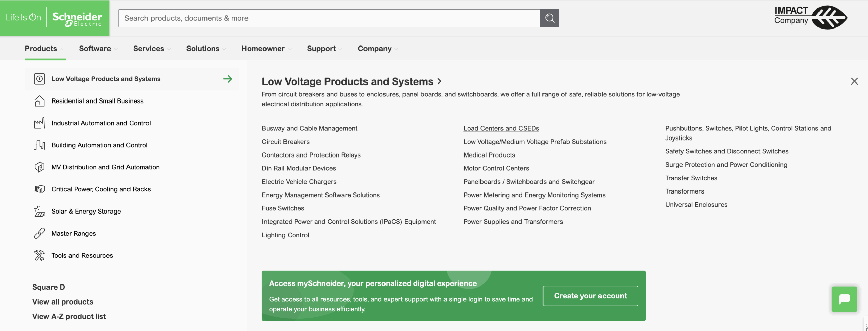868x331 pixels.
Task: Expand the Services menu
Action: coord(152,49)
